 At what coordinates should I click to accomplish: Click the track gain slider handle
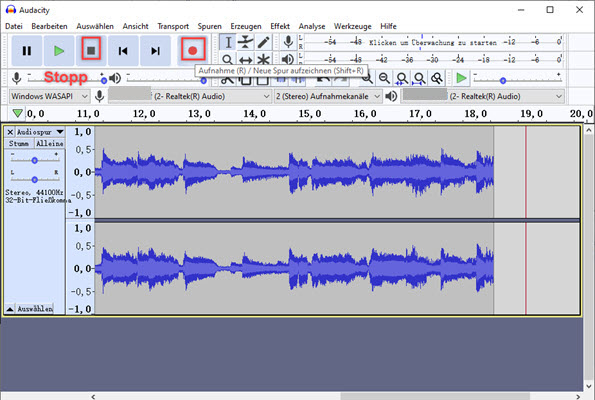click(x=35, y=161)
